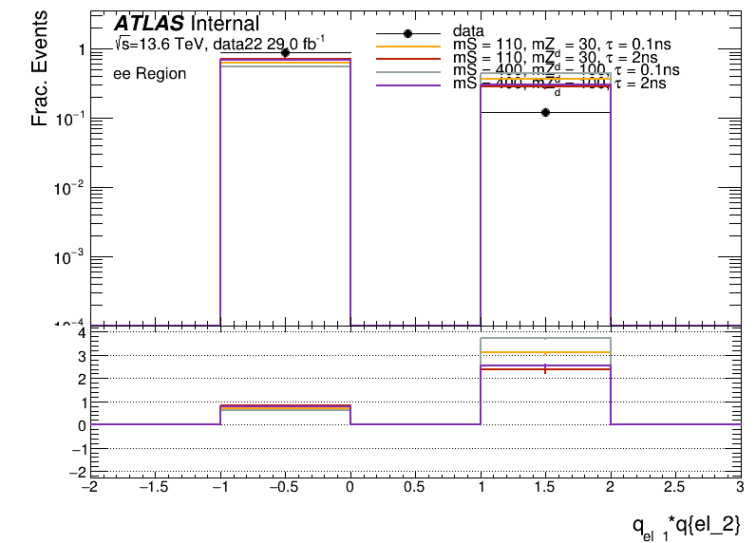Screen dimensions: 756x543
Task: Select the data point at x = -0.5
Action: pos(285,53)
